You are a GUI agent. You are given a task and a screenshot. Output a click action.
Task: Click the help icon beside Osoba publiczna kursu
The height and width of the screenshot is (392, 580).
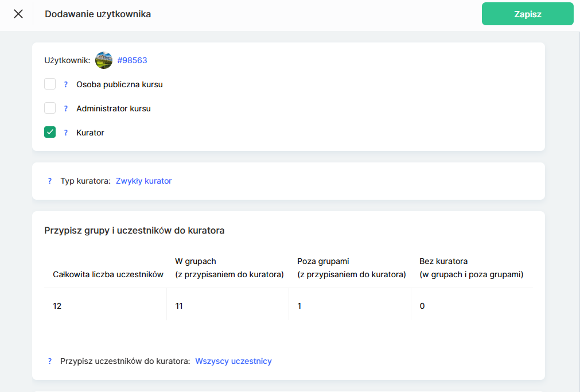(x=66, y=84)
